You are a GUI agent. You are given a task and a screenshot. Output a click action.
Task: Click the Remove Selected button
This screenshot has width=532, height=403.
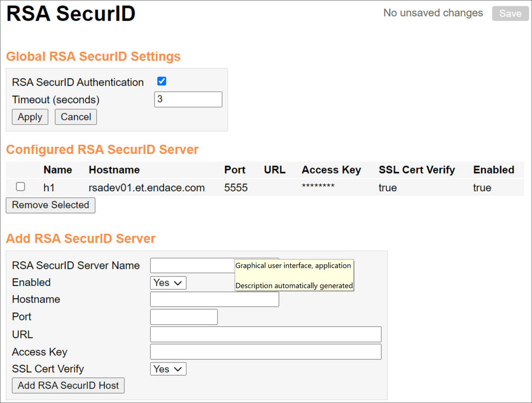click(51, 205)
